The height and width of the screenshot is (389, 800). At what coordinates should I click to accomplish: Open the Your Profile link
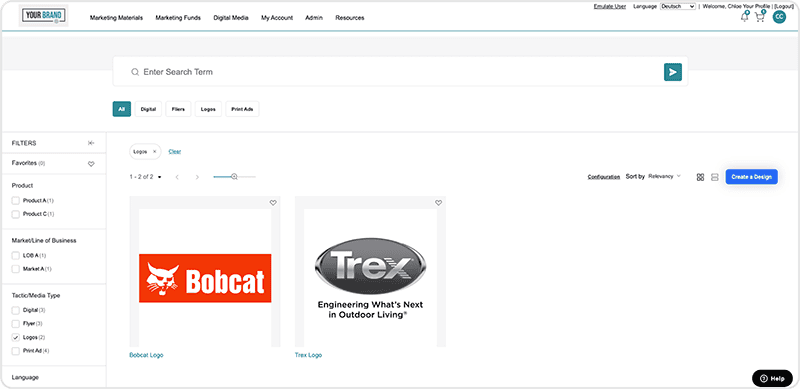point(758,6)
